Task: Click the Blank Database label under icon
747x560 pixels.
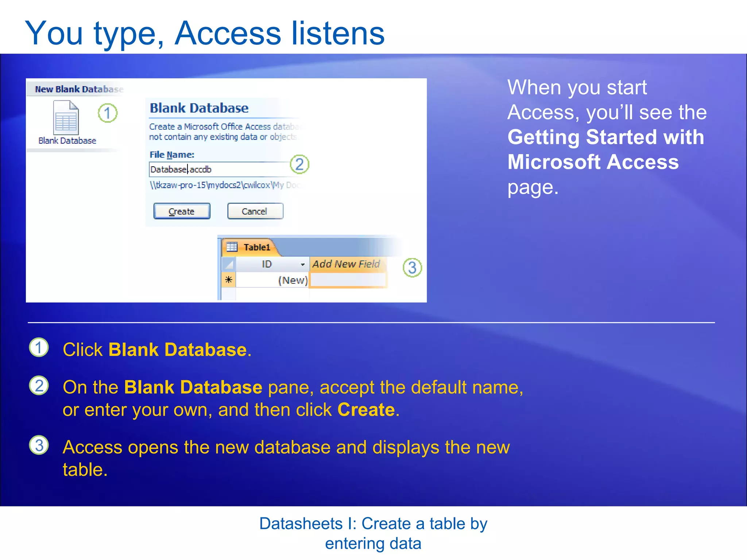Action: pos(67,141)
